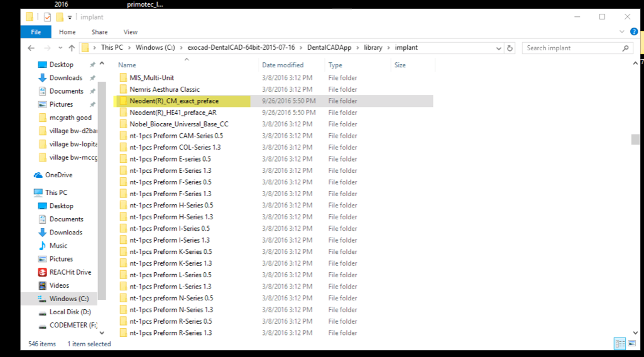
Task: Select nt-1pcs preform N-Series 0.5
Action: click(172, 299)
